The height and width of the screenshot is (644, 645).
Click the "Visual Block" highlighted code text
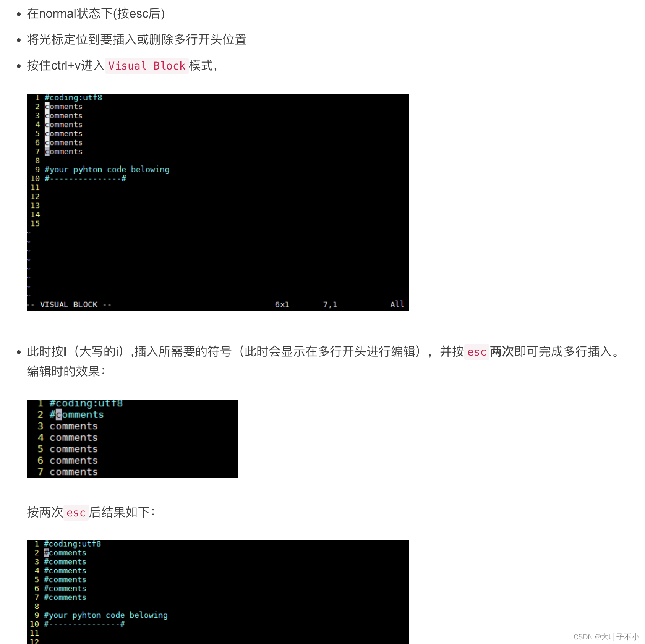pyautogui.click(x=146, y=66)
